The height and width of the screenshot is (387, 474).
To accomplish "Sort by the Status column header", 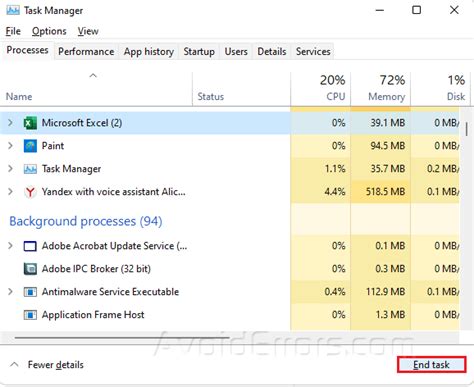I will click(x=241, y=89).
